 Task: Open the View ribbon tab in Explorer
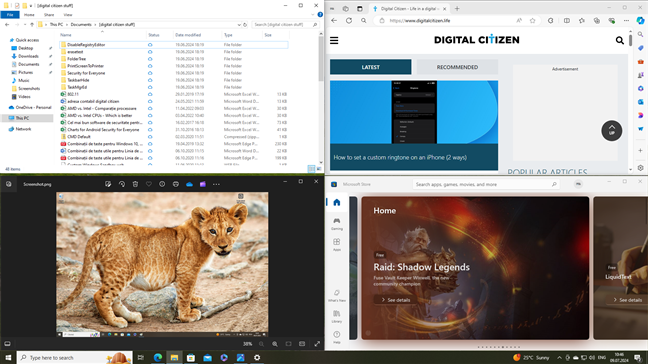tap(68, 15)
